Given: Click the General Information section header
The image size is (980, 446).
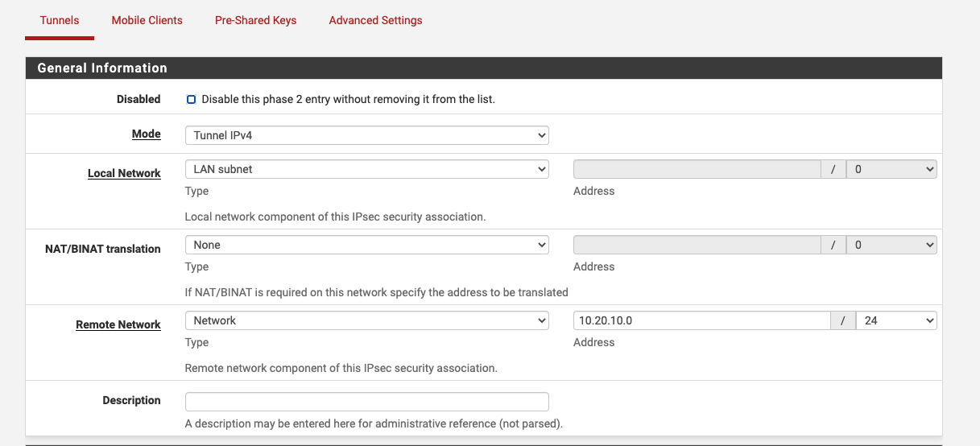Looking at the screenshot, I should 483,68.
